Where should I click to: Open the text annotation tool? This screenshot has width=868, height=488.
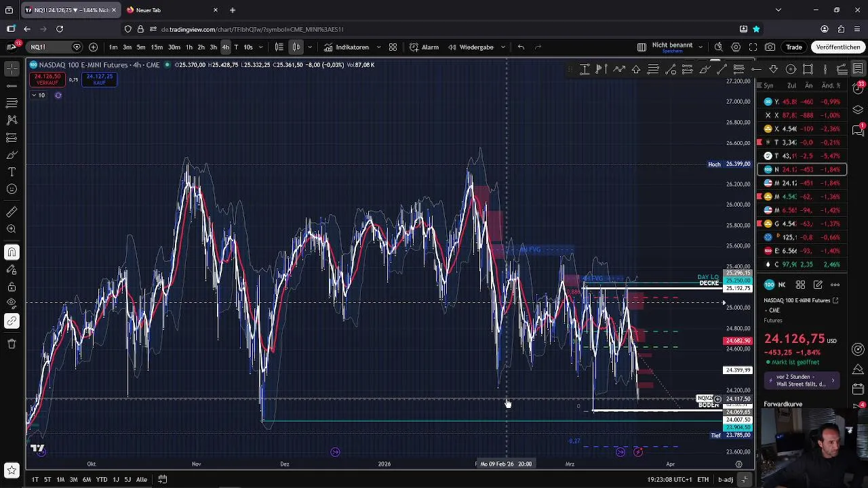[12, 172]
